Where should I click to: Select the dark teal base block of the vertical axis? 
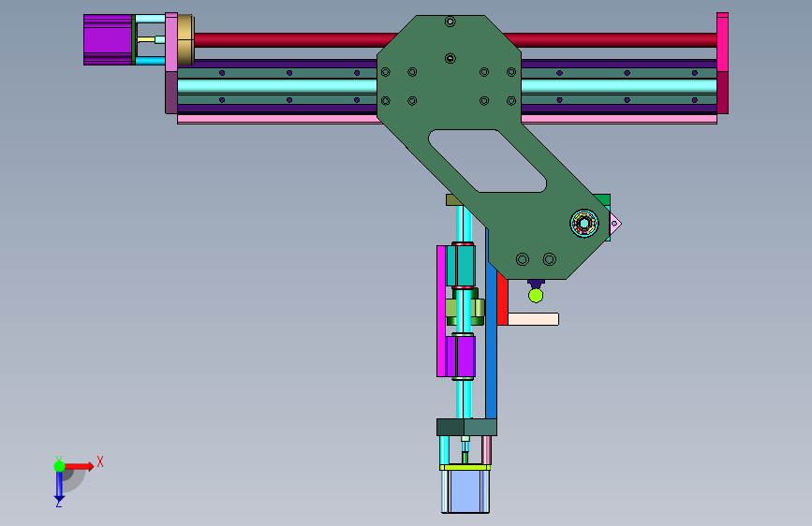[466, 427]
